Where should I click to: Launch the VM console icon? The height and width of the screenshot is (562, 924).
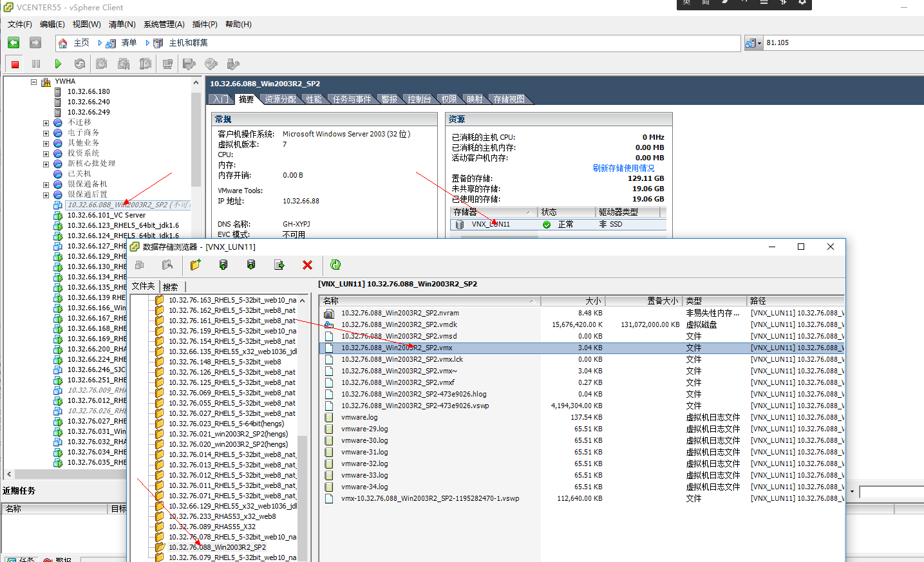pos(167,64)
